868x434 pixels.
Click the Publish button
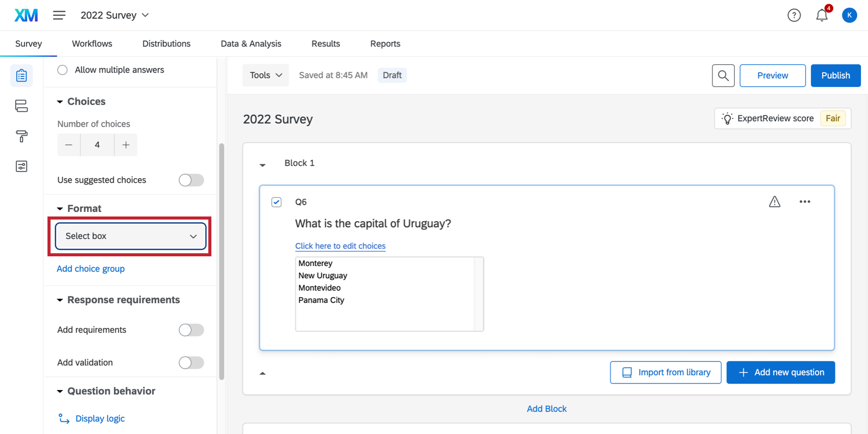click(x=835, y=76)
